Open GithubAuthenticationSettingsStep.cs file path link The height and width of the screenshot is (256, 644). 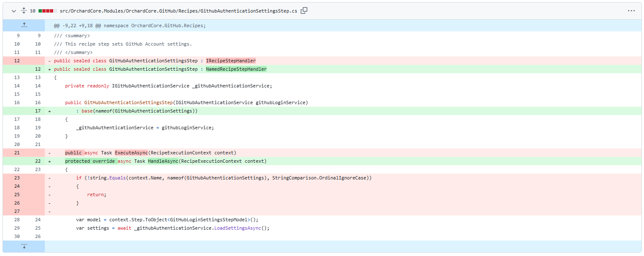click(x=178, y=11)
